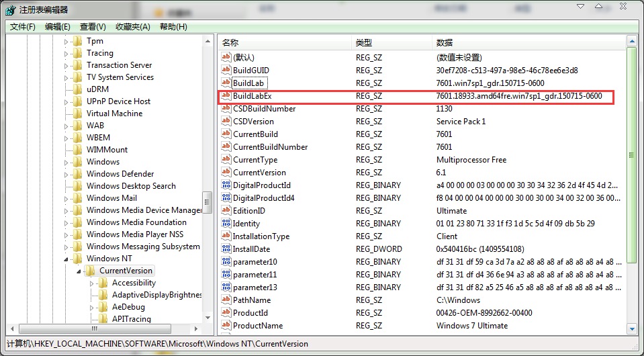
Task: Click the tree pane horizontal scrollbar thumb
Action: [94, 329]
